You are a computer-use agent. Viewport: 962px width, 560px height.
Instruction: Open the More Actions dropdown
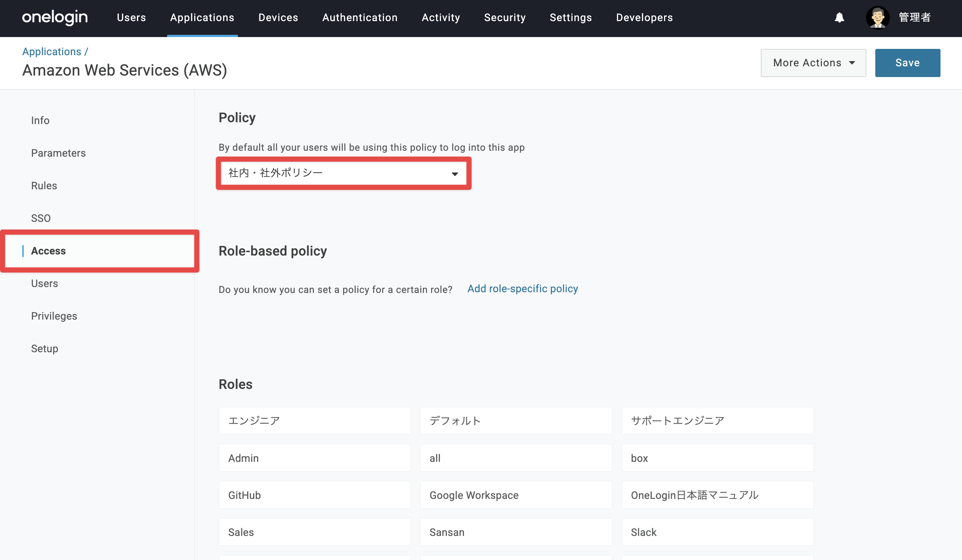pyautogui.click(x=813, y=63)
